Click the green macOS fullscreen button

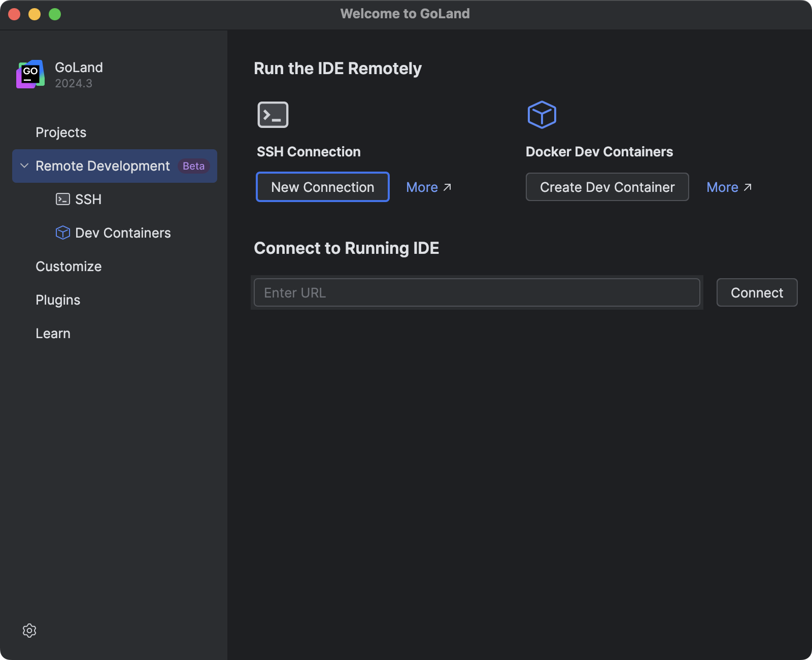tap(55, 14)
